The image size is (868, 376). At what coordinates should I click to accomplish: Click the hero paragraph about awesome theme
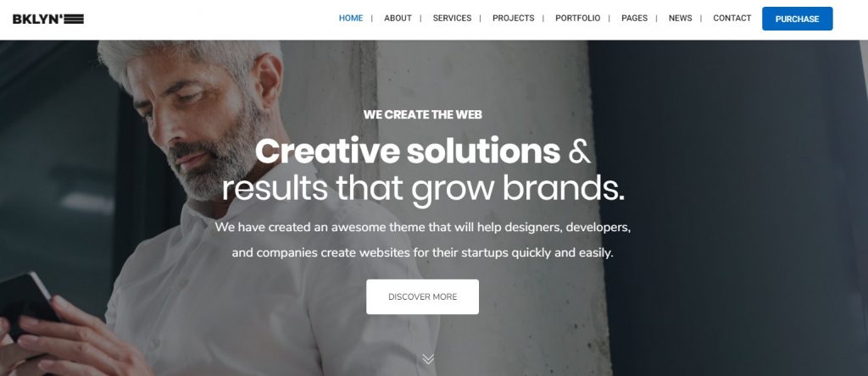pyautogui.click(x=423, y=240)
